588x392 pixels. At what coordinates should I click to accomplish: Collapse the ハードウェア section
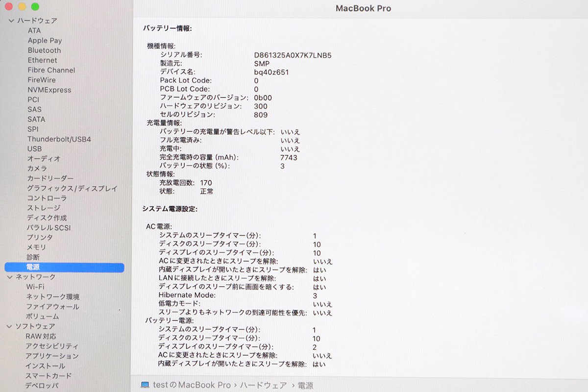point(11,21)
